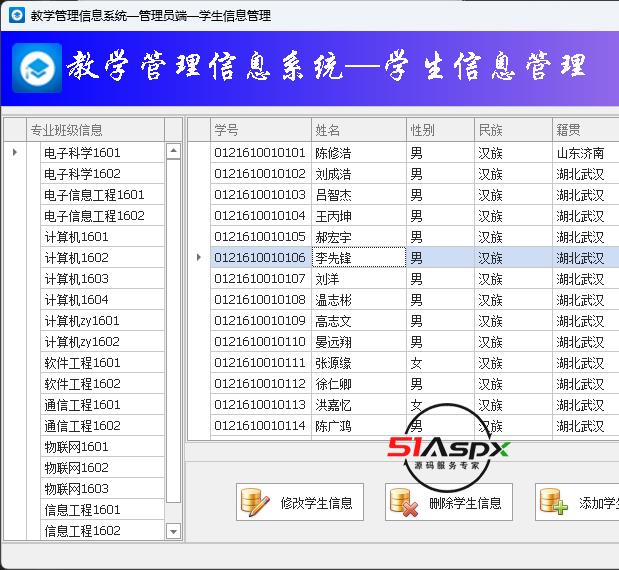Click student ID 0121610010109
The width and height of the screenshot is (619, 570).
coord(261,320)
